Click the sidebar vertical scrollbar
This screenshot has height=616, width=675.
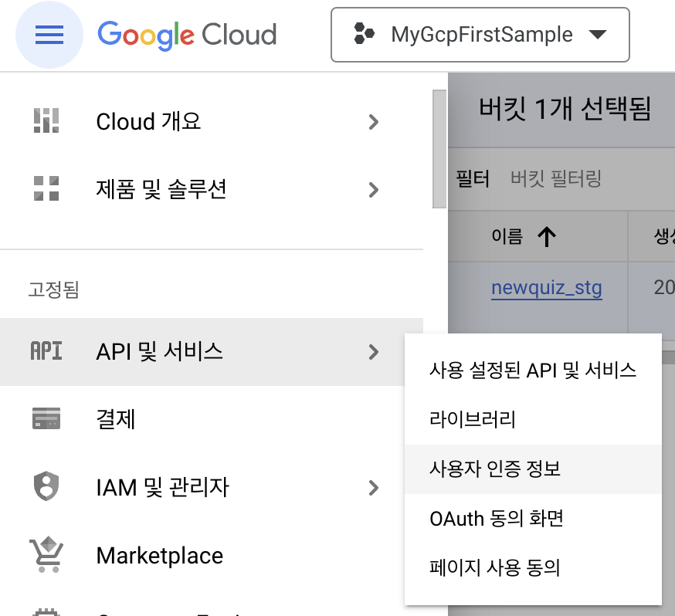(439, 149)
